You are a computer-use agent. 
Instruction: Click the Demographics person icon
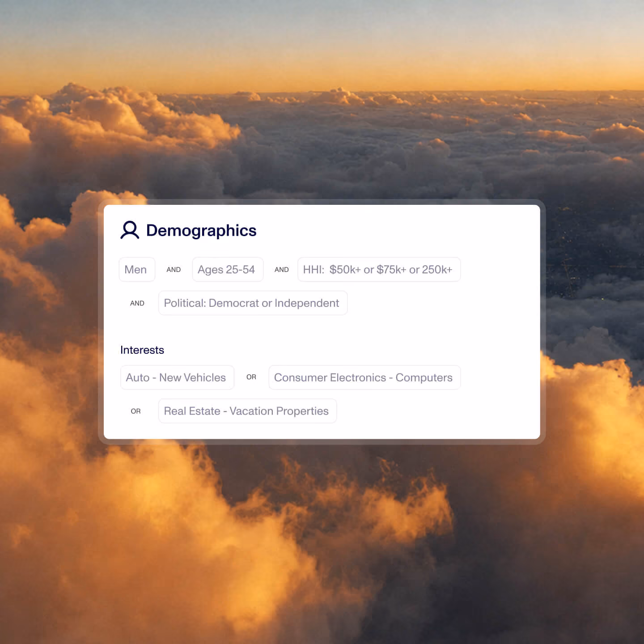(130, 230)
